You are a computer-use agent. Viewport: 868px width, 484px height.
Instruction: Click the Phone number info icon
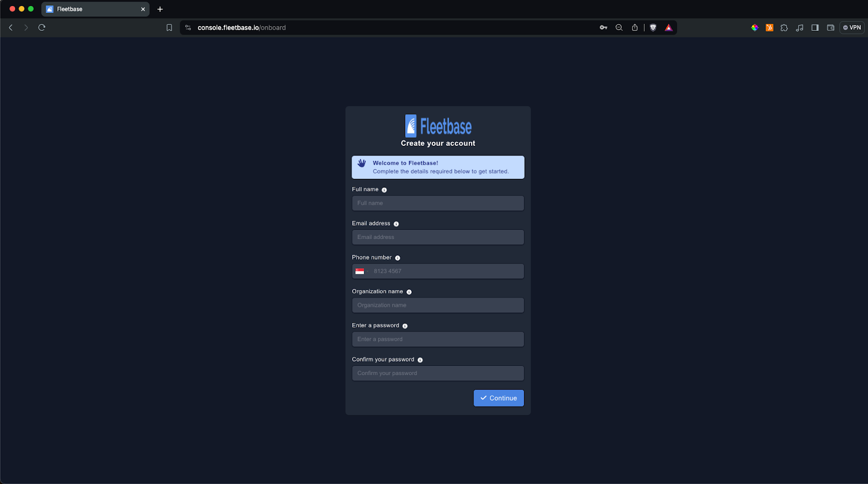click(398, 258)
